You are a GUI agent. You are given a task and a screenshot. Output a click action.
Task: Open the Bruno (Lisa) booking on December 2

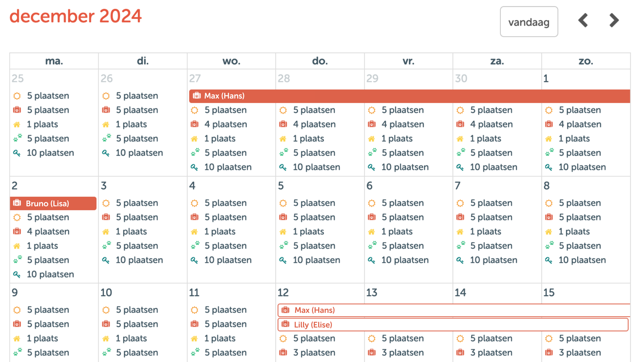click(x=53, y=203)
